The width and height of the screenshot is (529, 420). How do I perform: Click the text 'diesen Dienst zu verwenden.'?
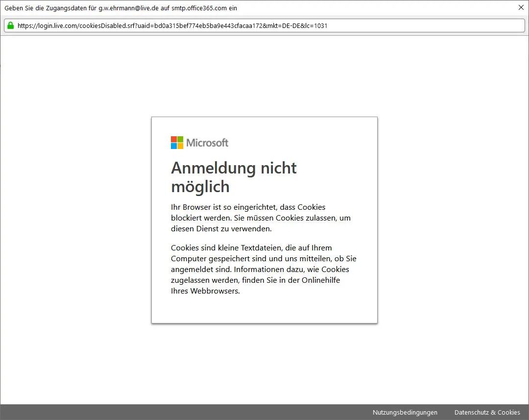coord(221,229)
